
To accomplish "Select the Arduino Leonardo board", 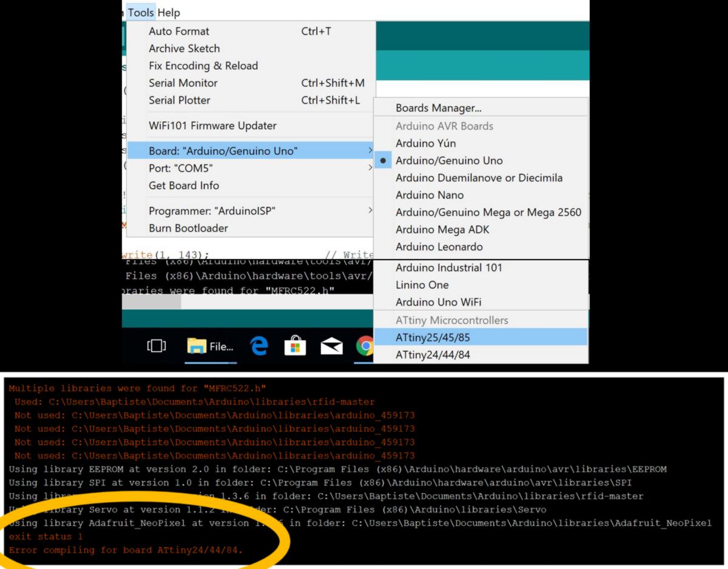I will coord(481,247).
